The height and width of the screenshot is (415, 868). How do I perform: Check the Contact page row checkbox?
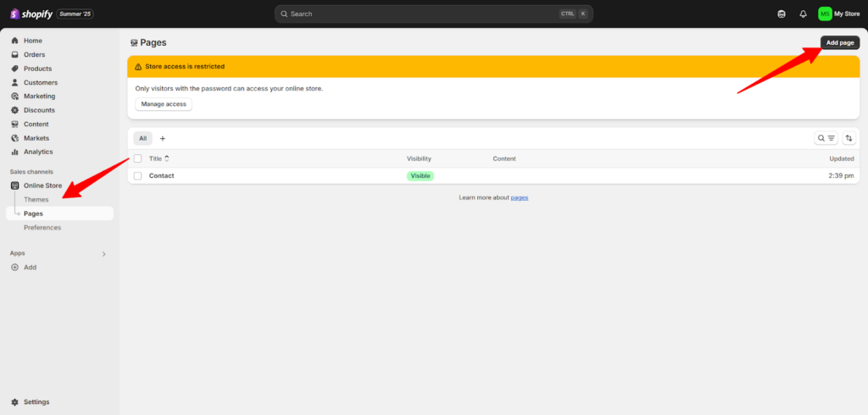(x=137, y=175)
